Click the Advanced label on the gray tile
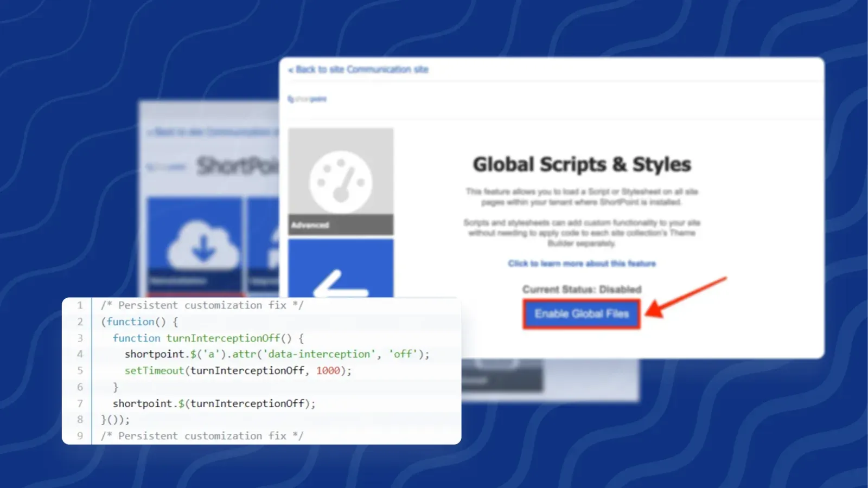 pyautogui.click(x=310, y=225)
